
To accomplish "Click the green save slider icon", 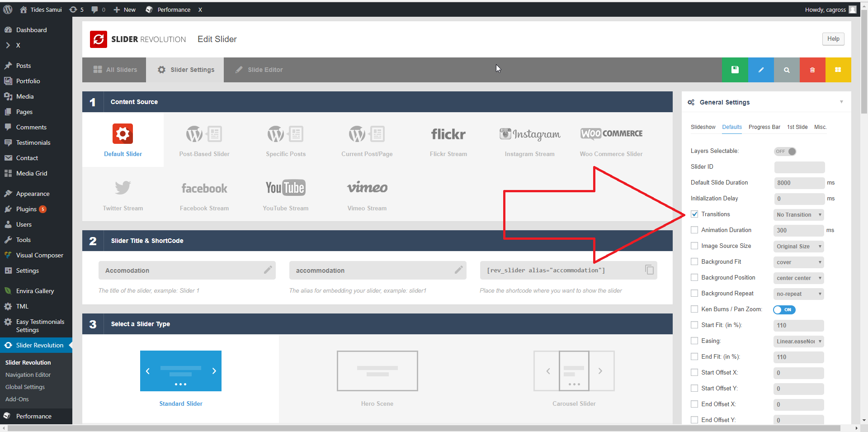I will pos(735,70).
